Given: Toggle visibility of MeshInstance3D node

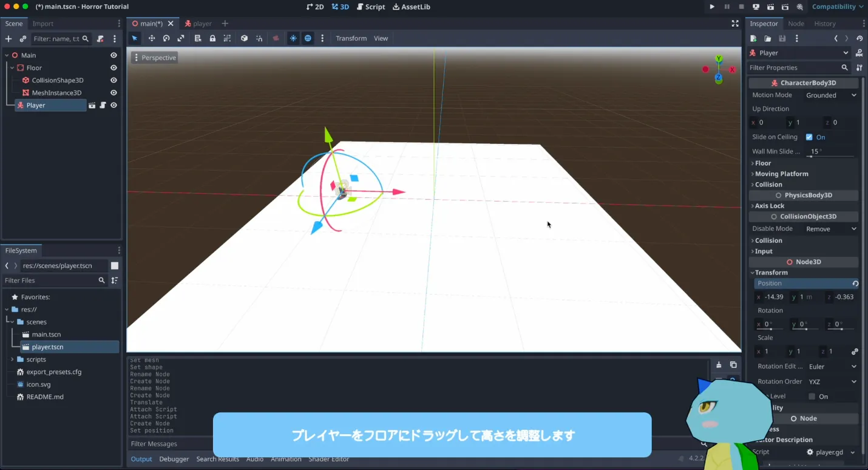Looking at the screenshot, I should [x=114, y=93].
